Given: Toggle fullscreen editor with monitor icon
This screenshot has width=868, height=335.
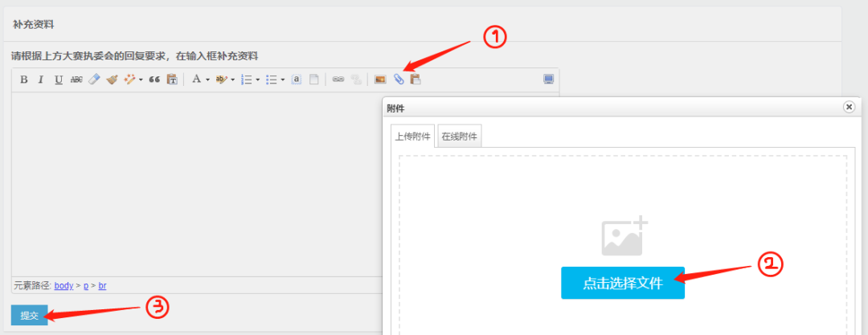Looking at the screenshot, I should (x=548, y=80).
